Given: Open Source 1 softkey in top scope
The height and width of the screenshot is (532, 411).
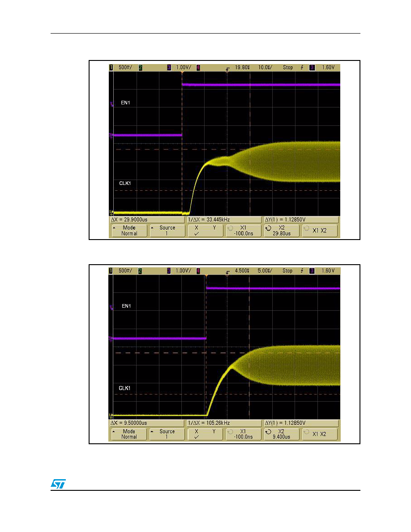Looking at the screenshot, I should [x=167, y=231].
